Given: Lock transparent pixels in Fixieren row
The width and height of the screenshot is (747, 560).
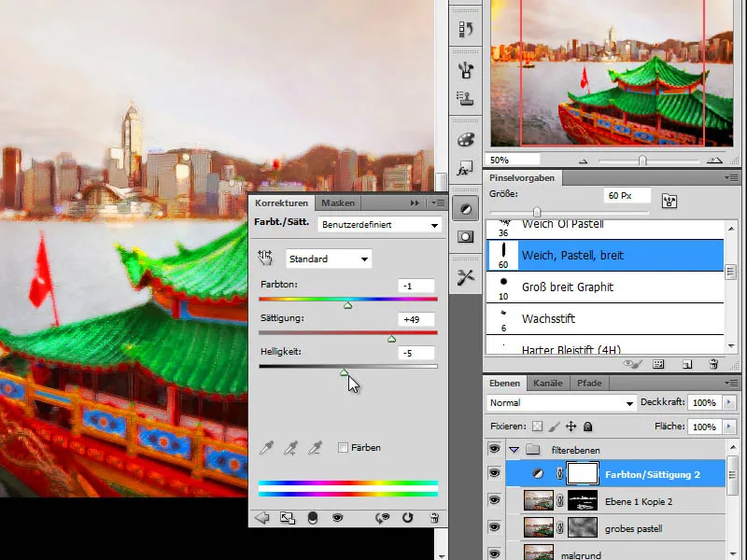Looking at the screenshot, I should 538,427.
